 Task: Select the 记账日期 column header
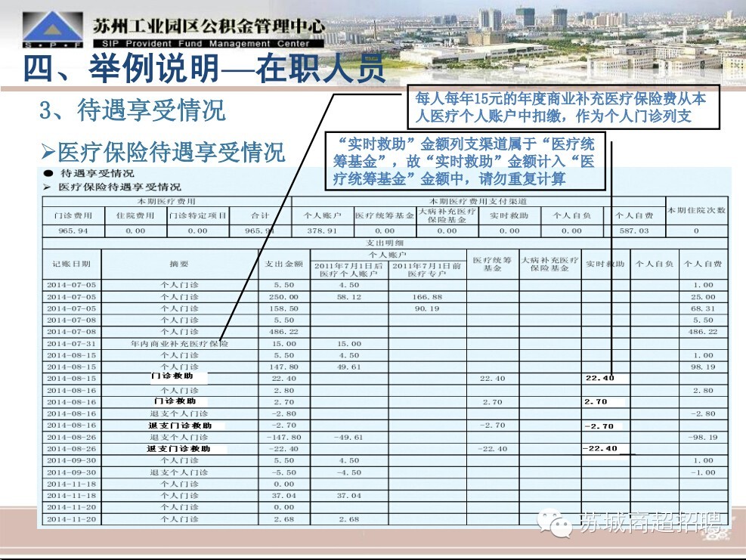pyautogui.click(x=71, y=264)
